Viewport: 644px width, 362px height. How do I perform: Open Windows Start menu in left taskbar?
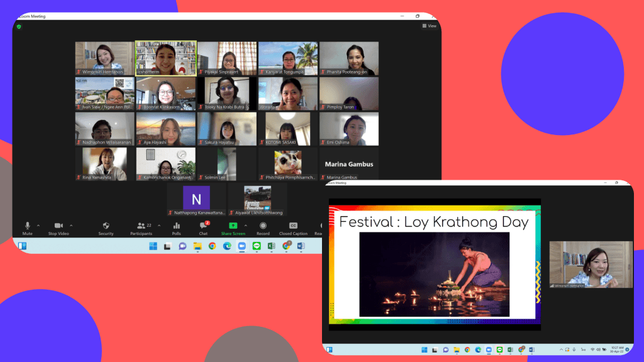click(x=153, y=246)
